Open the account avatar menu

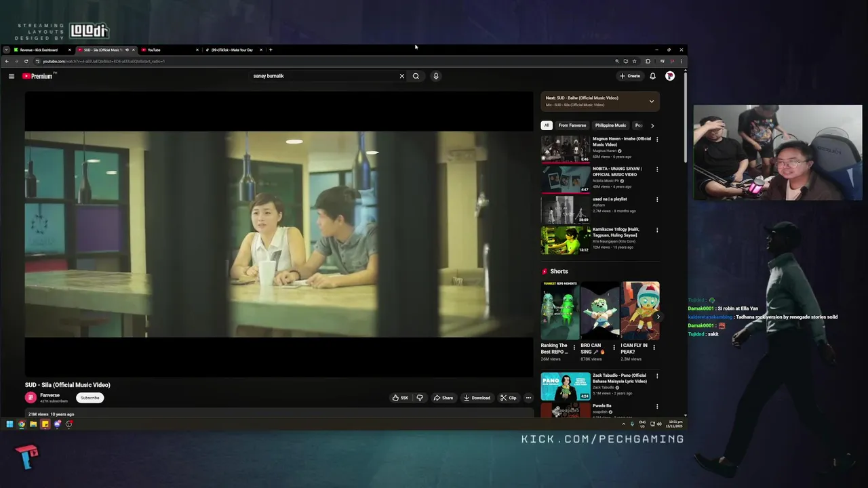[x=670, y=76]
